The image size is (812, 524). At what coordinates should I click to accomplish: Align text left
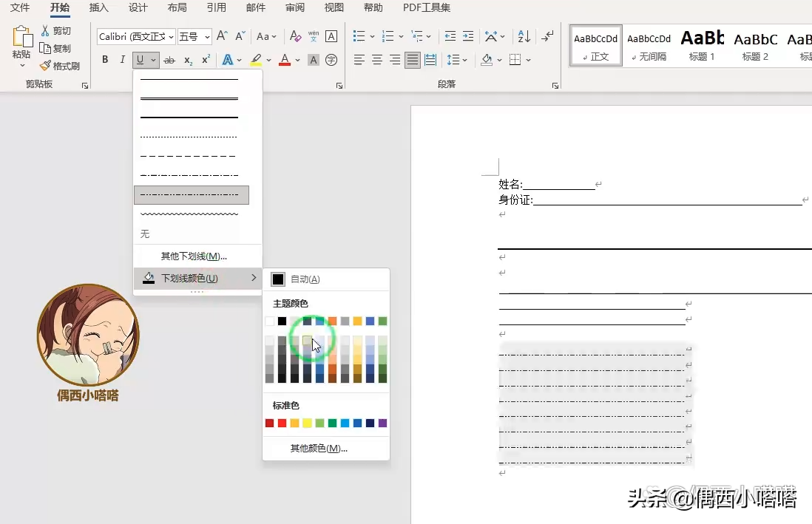pos(359,60)
